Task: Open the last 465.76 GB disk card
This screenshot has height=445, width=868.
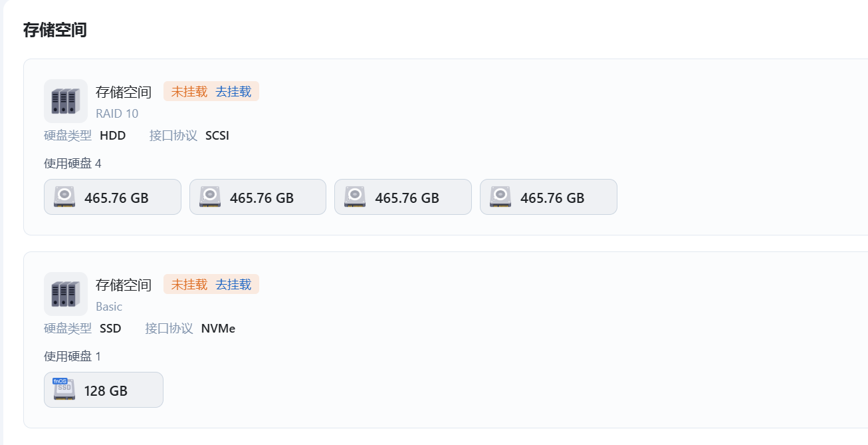Action: pyautogui.click(x=548, y=197)
